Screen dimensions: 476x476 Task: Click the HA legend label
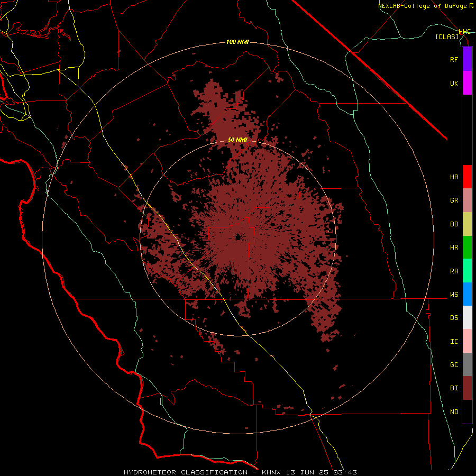point(454,177)
